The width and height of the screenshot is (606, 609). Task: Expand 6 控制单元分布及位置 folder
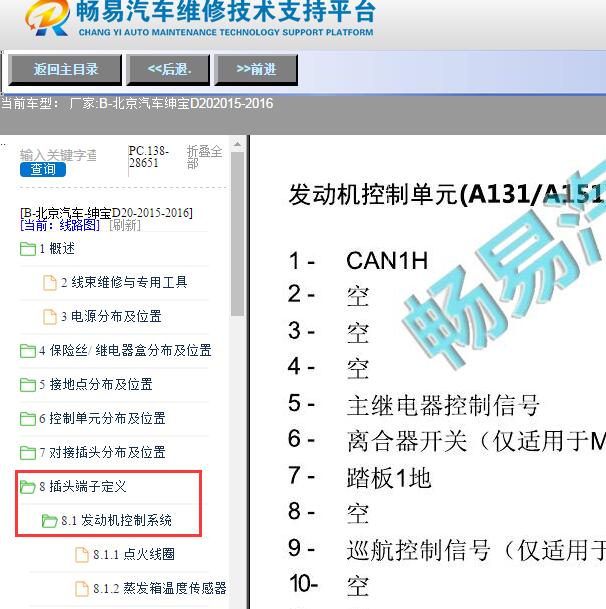click(x=102, y=418)
